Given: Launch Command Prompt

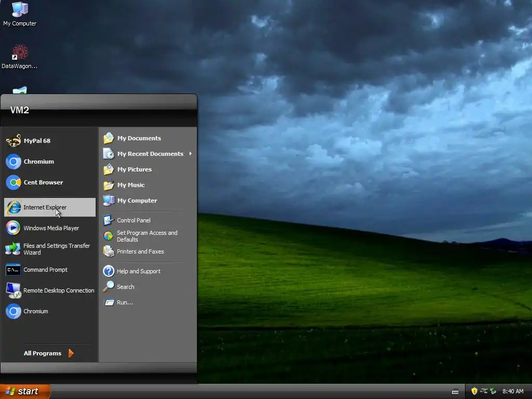Looking at the screenshot, I should point(50,270).
